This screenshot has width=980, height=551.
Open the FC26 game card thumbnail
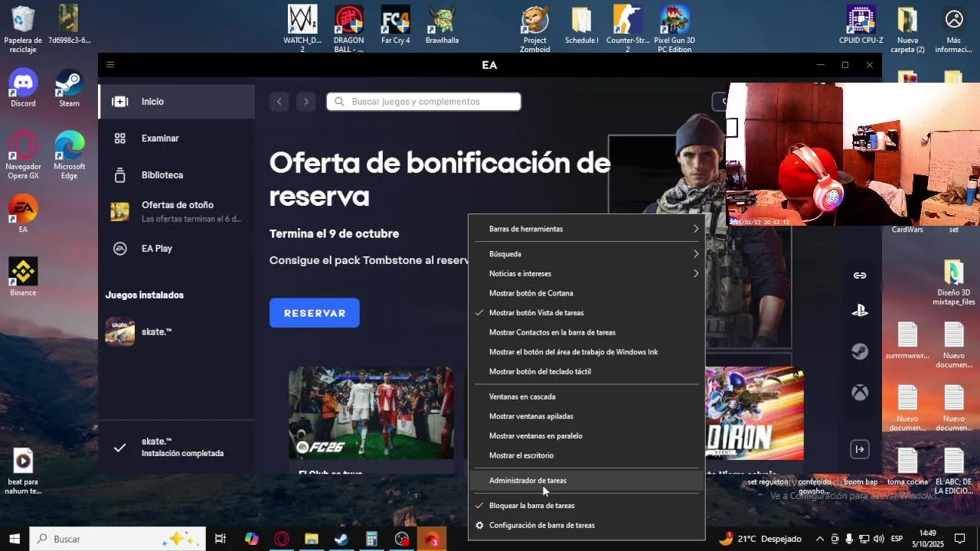(371, 413)
